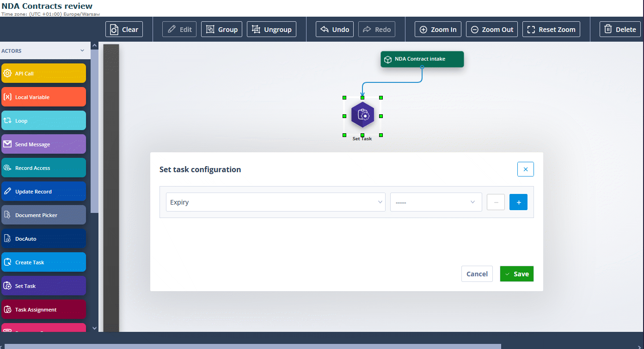Select the Local Variable actor
Viewport: 644px width, 349px height.
tap(43, 97)
